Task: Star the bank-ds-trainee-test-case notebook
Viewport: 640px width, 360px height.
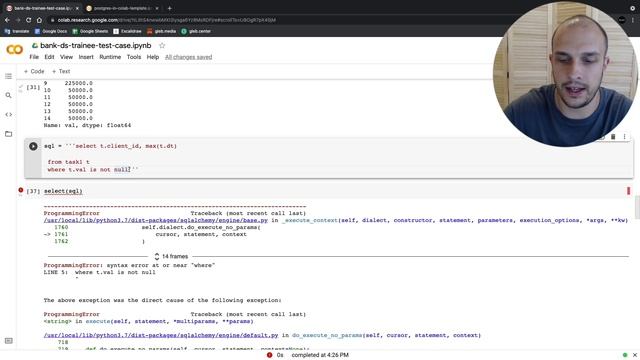Action: [162, 46]
